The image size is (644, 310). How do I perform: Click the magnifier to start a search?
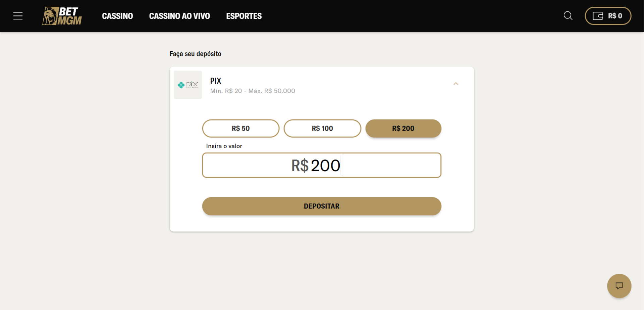pos(568,16)
